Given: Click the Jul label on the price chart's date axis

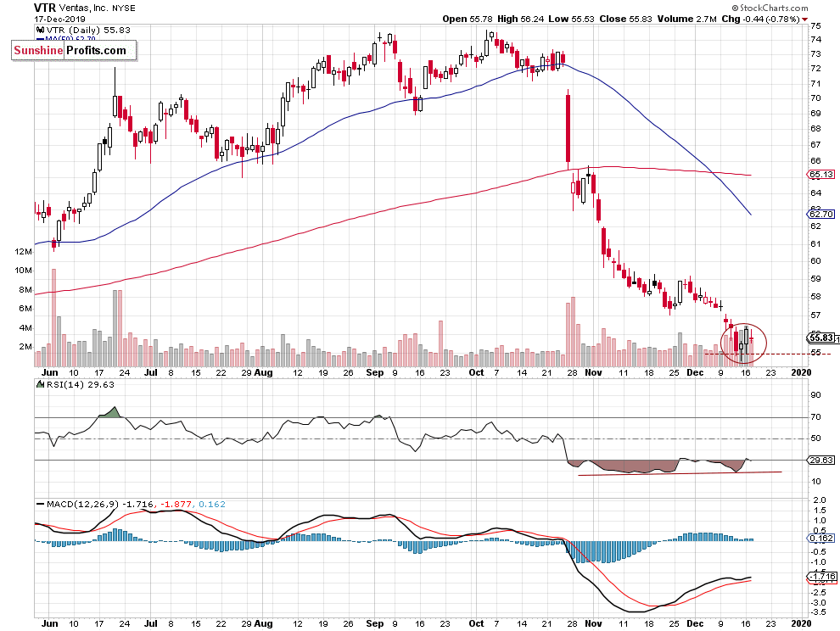Looking at the screenshot, I should (150, 372).
